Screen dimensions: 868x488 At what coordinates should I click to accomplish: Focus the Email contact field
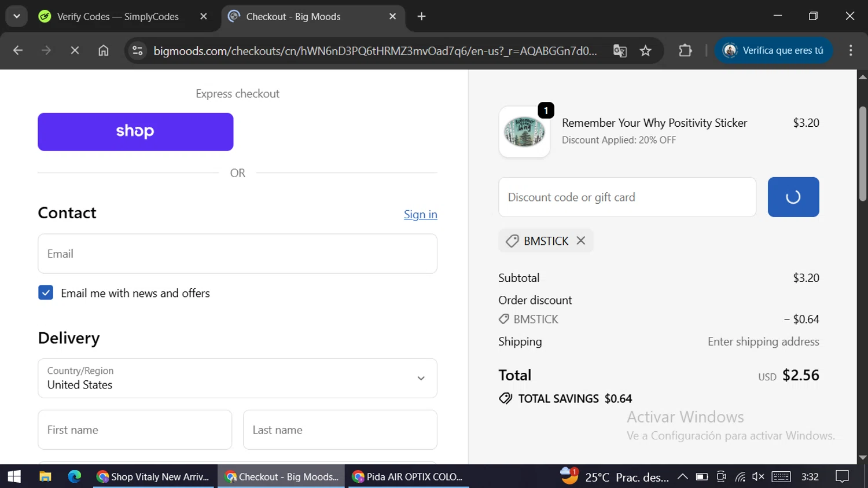click(x=237, y=254)
